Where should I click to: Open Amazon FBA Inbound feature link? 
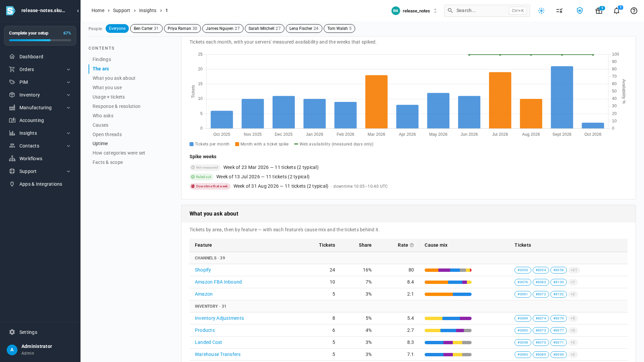[x=218, y=282]
